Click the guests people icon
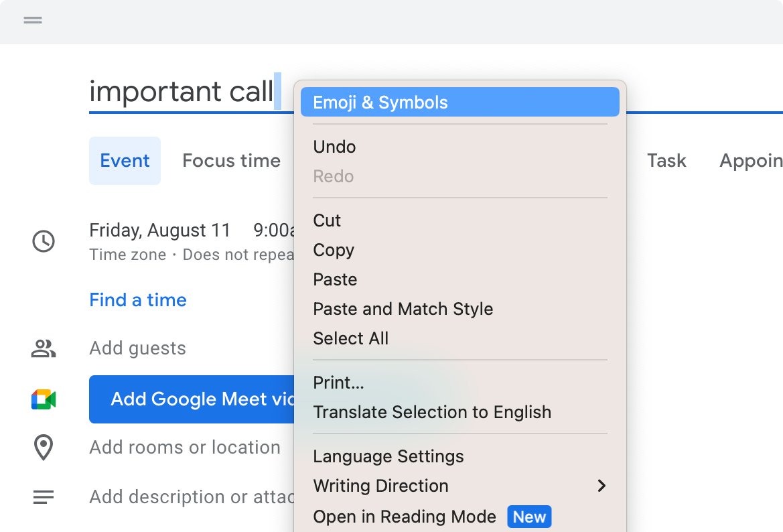783x532 pixels. click(x=44, y=348)
